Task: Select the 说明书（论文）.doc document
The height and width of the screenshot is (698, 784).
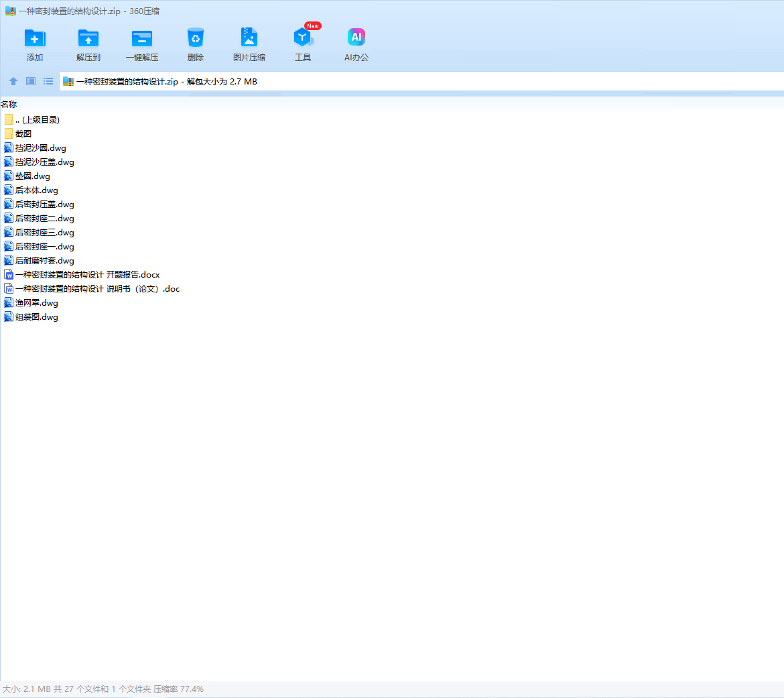Action: (x=92, y=289)
